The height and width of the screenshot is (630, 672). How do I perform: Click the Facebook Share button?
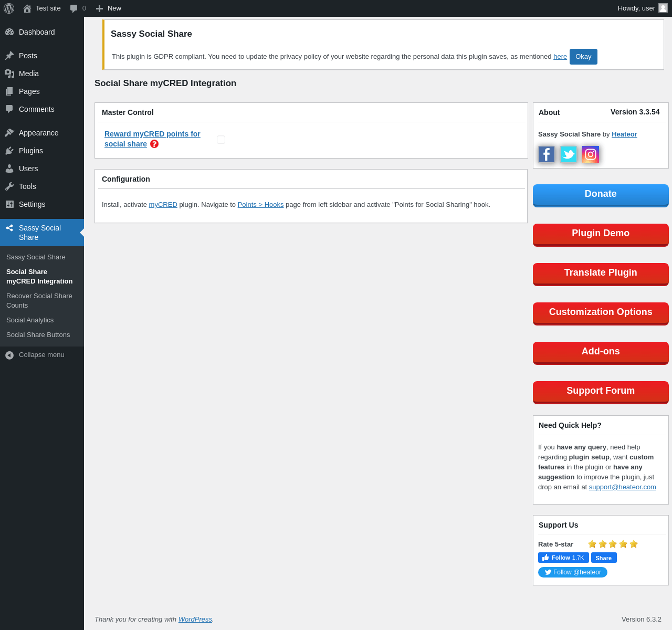coord(604,558)
